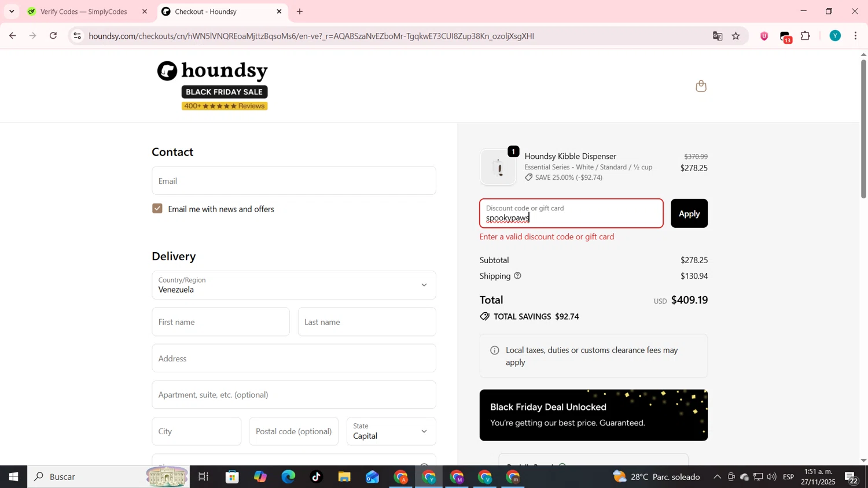
Task: Open Microsoft Store from the taskbar
Action: pyautogui.click(x=233, y=477)
